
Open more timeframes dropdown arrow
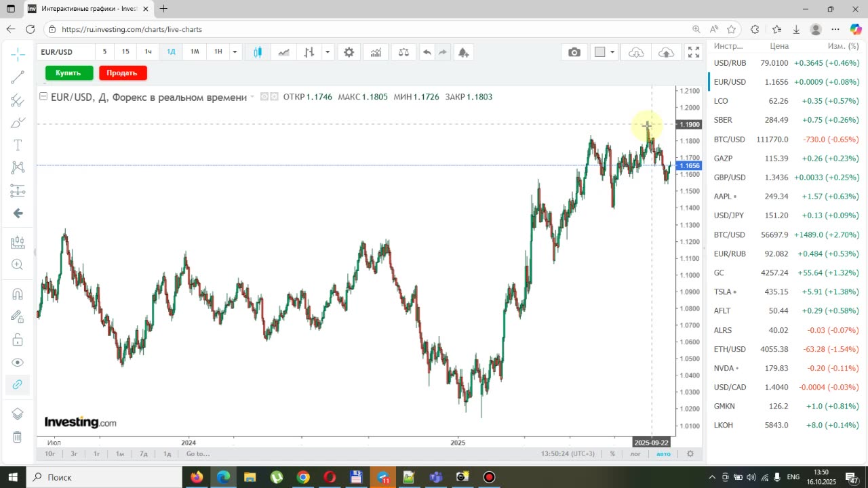click(235, 52)
